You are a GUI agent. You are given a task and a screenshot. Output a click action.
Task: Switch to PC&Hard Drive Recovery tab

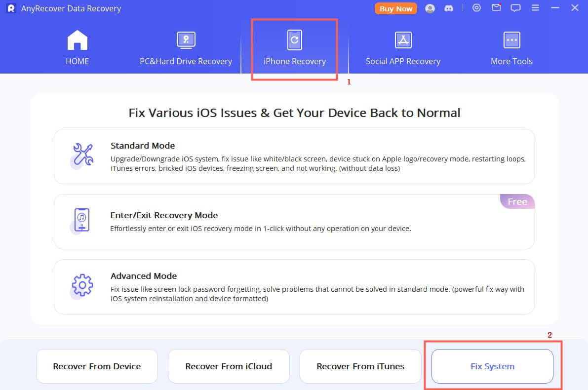186,61
